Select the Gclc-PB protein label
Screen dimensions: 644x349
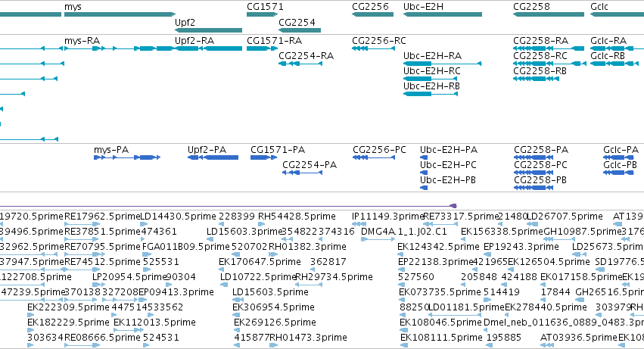pyautogui.click(x=621, y=164)
